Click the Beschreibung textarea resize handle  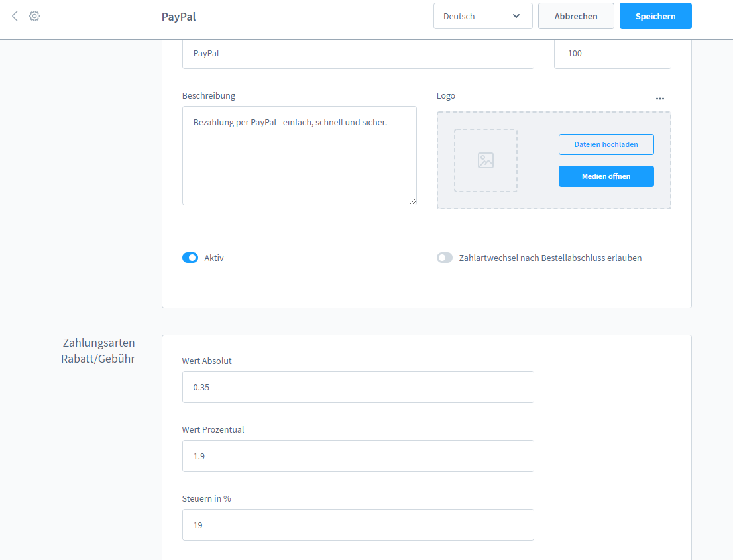tap(413, 201)
